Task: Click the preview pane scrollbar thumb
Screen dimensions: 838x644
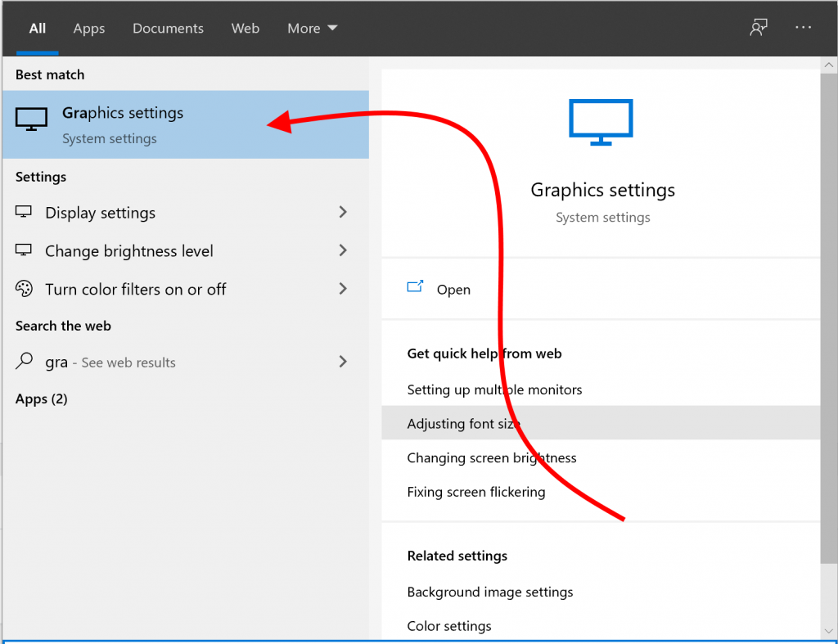Action: click(829, 318)
